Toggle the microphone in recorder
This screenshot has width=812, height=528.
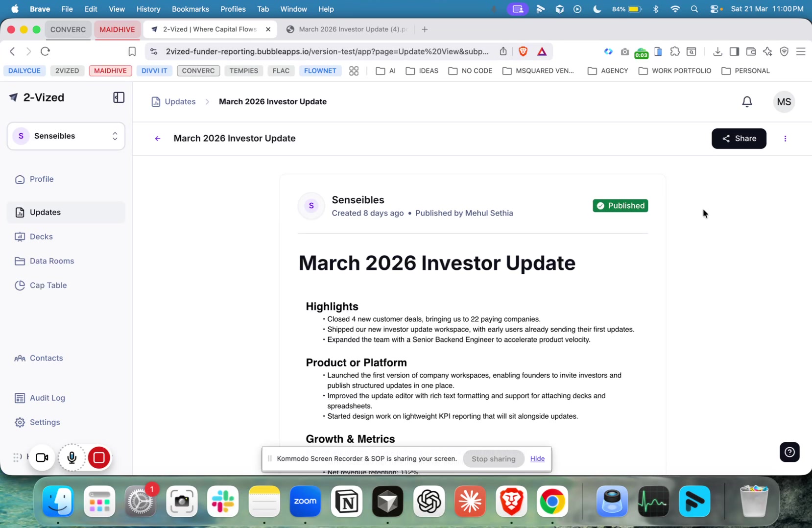tap(72, 457)
